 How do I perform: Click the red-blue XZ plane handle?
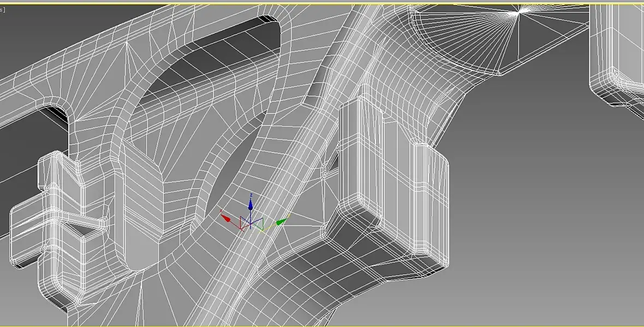pos(243,221)
